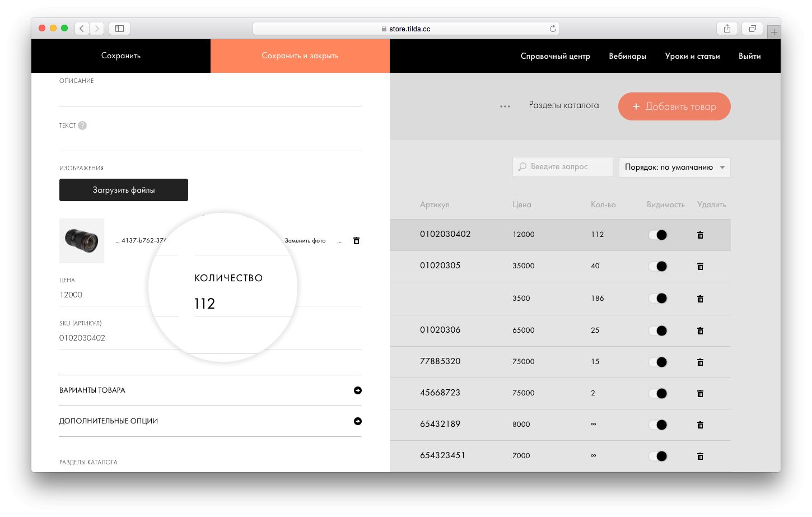Click Выйти to log out
The image size is (812, 517).
[x=749, y=56]
